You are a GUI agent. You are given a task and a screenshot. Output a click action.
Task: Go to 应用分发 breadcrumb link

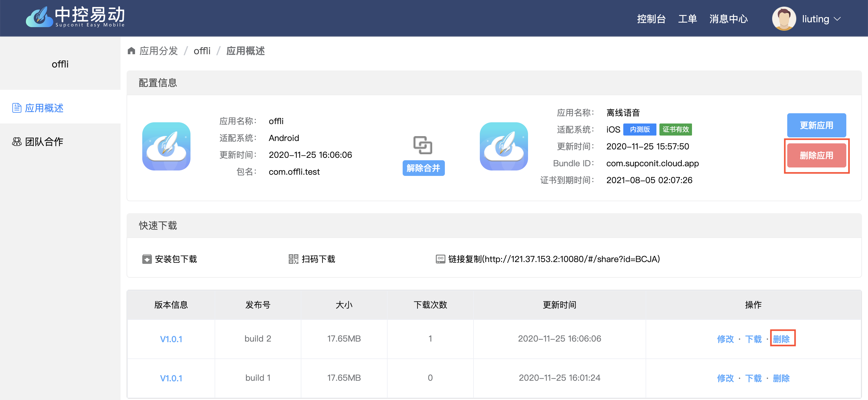(159, 51)
